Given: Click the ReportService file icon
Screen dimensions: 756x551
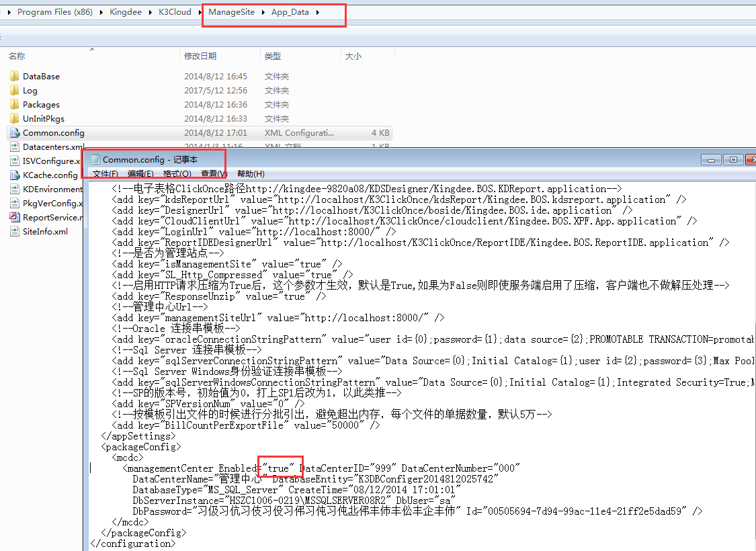Looking at the screenshot, I should (x=15, y=217).
